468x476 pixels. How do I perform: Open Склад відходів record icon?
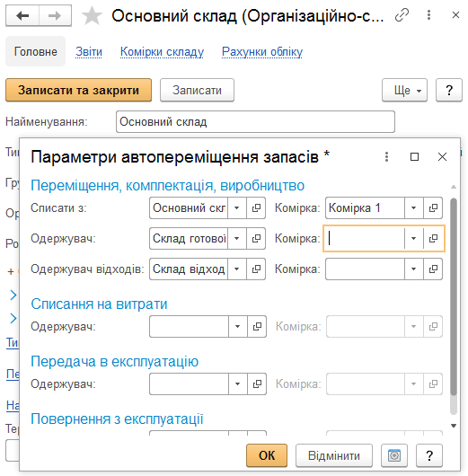click(x=256, y=269)
